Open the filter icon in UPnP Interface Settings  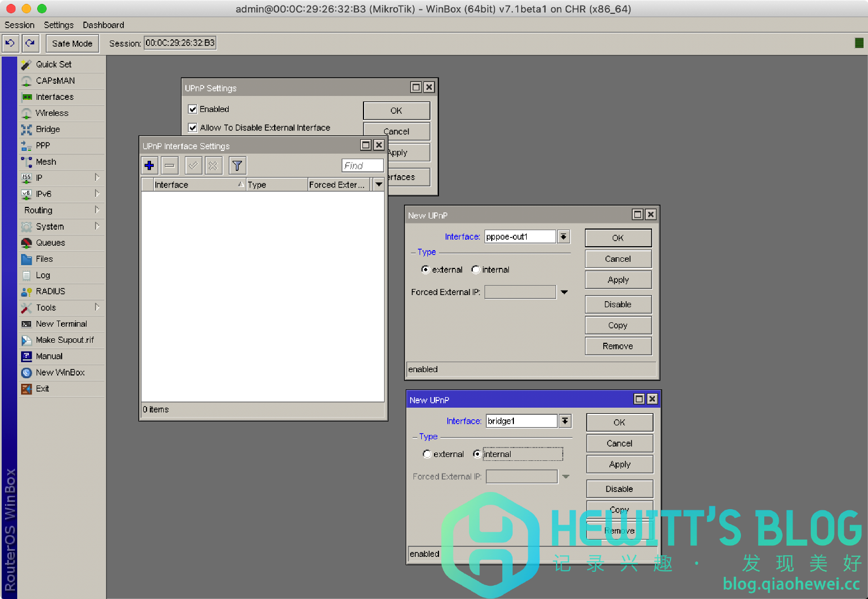point(236,165)
